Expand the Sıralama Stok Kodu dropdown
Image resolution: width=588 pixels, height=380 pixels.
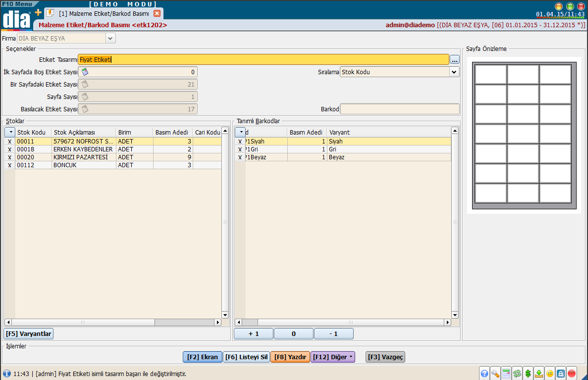(x=454, y=72)
